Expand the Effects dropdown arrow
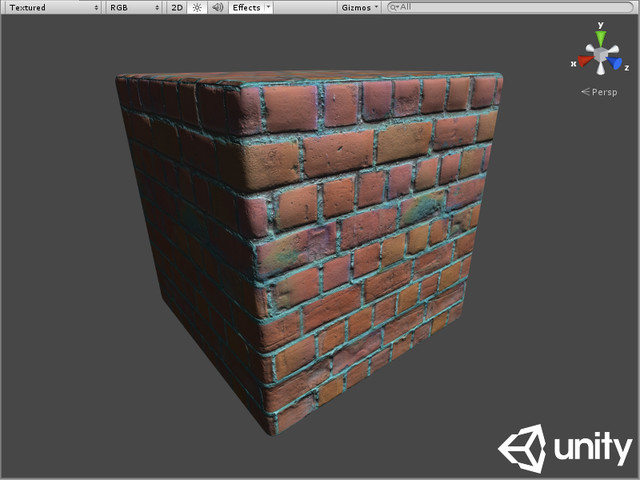The height and width of the screenshot is (480, 640). tap(269, 7)
